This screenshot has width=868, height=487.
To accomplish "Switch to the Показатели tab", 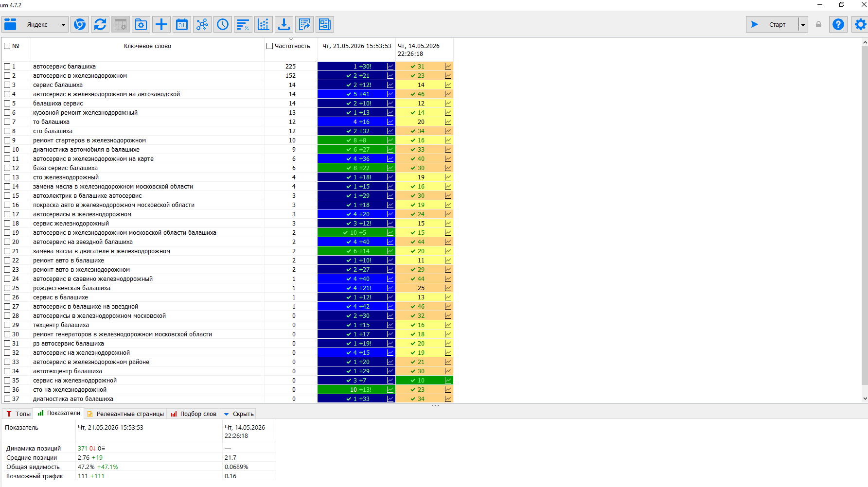I will tap(59, 413).
